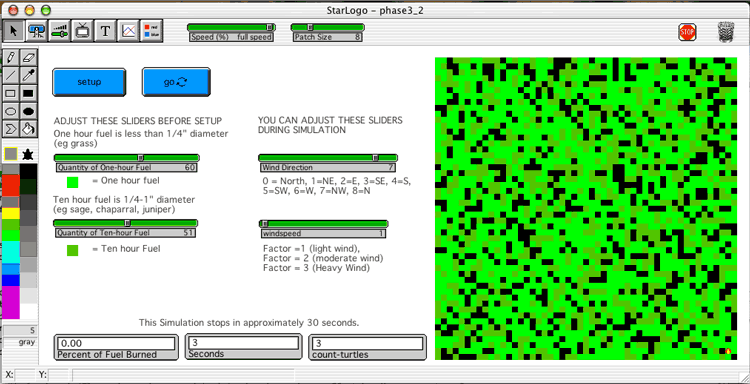Click the Speed (%) slider handle
The height and width of the screenshot is (384, 750).
[x=270, y=27]
